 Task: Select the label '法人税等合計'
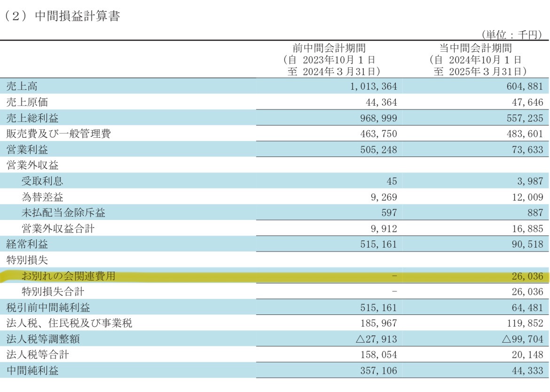[38, 354]
